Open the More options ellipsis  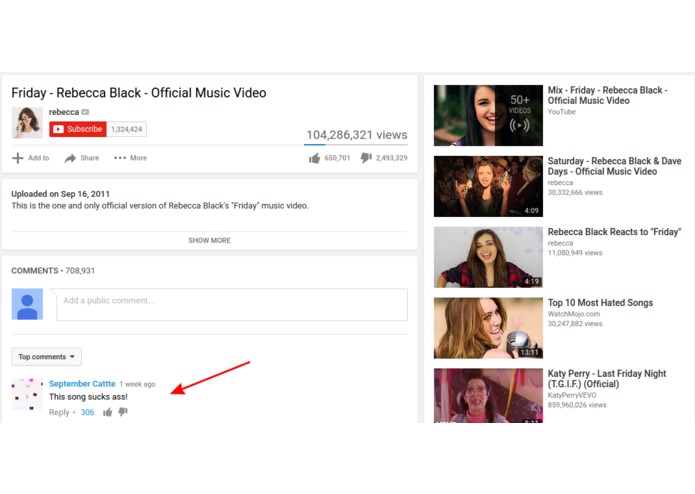(x=120, y=158)
